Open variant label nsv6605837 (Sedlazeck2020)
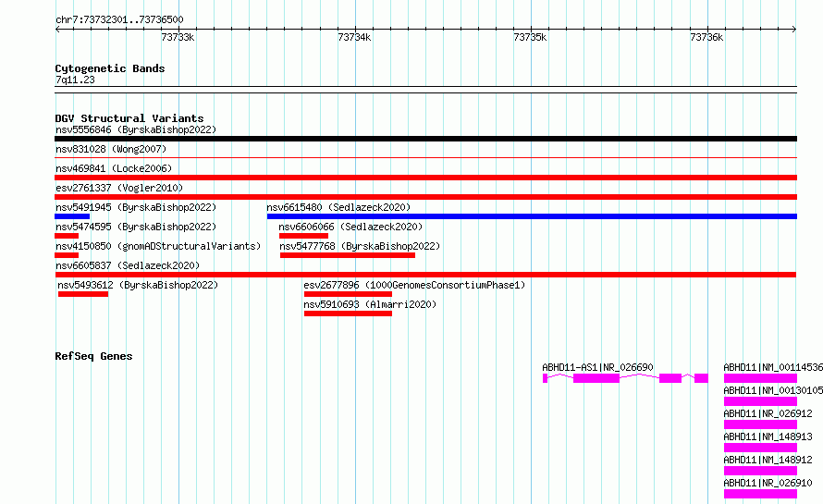The width and height of the screenshot is (823, 504). 128,265
